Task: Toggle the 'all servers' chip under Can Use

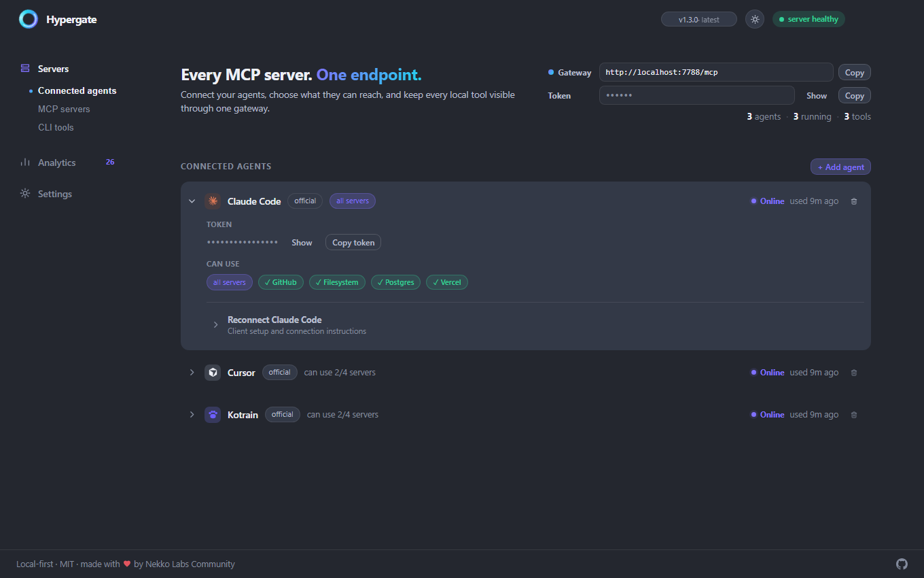Action: tap(230, 282)
